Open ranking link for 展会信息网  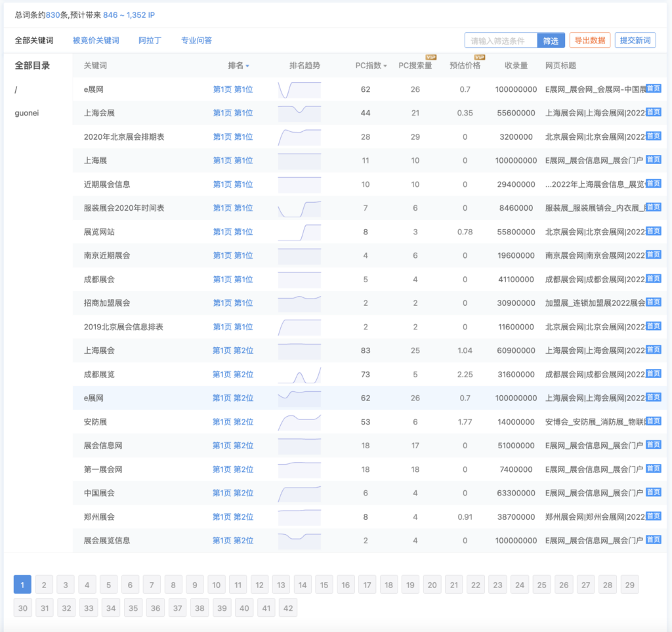(233, 446)
